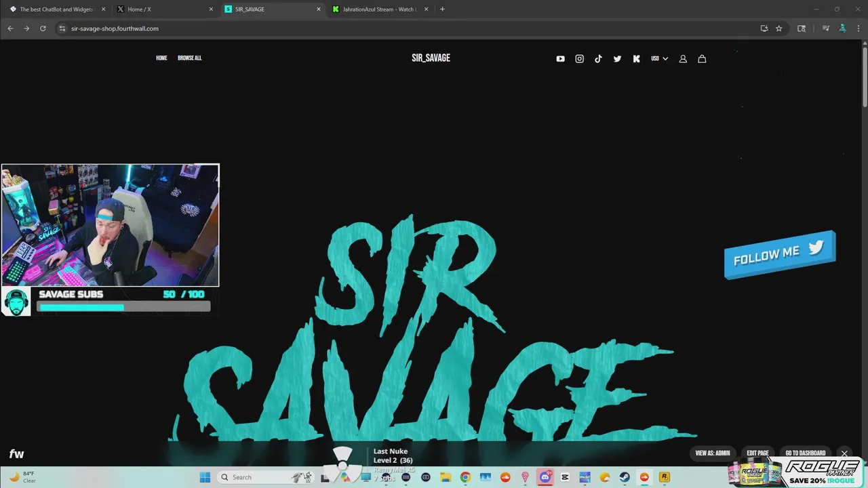Reload the page with refresh icon

[x=43, y=28]
